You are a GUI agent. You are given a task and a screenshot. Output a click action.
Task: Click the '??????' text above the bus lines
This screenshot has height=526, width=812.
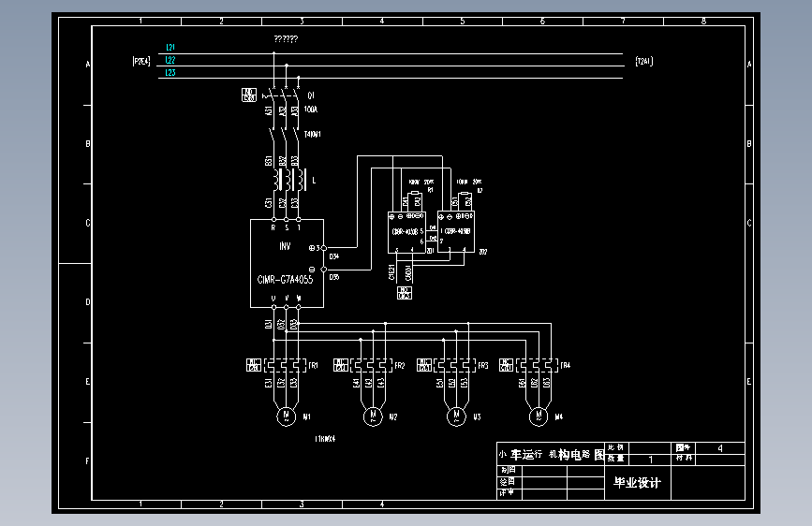coord(286,38)
